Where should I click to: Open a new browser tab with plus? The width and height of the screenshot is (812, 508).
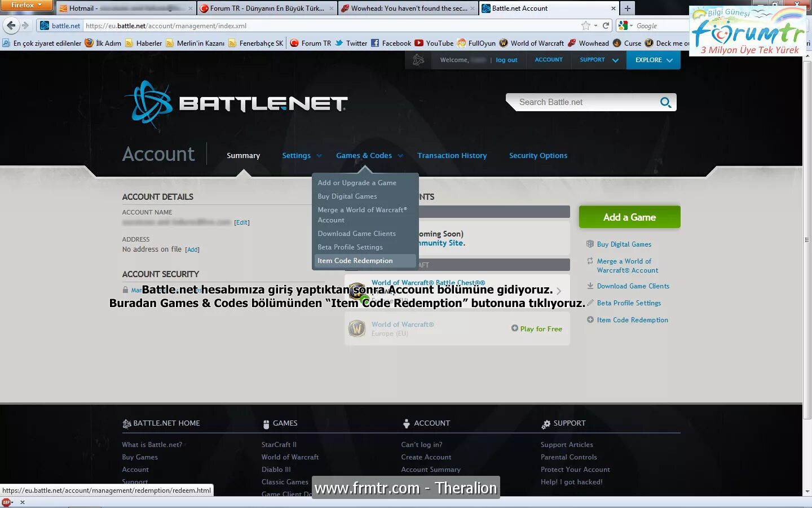click(627, 8)
